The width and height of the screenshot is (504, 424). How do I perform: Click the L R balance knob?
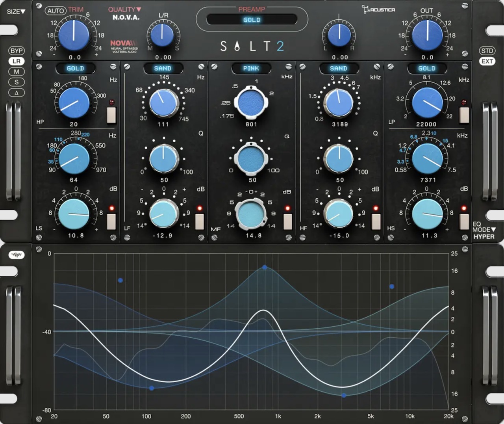[x=339, y=35]
